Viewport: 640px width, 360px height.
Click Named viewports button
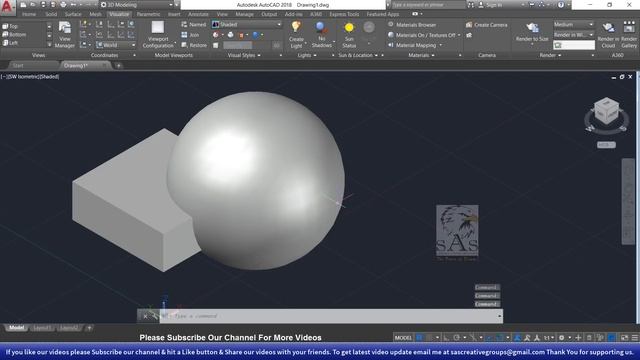point(194,24)
